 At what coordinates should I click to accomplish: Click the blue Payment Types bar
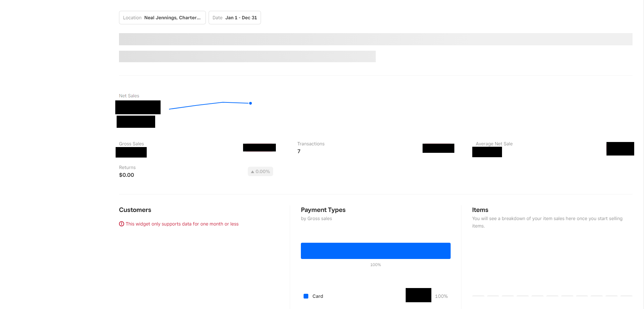pos(376,251)
